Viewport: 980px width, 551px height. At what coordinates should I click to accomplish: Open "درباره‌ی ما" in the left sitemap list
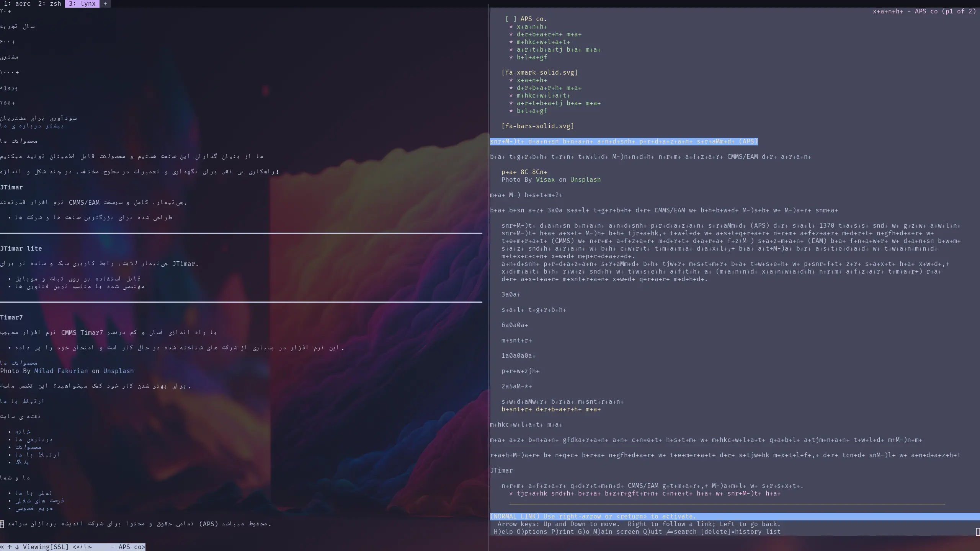34,439
